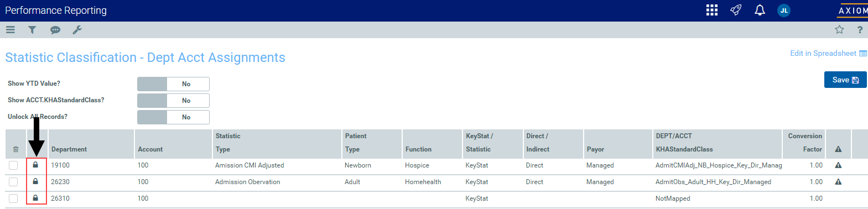Open the Edit in Spreadsheet link
868x209 pixels.
click(828, 53)
